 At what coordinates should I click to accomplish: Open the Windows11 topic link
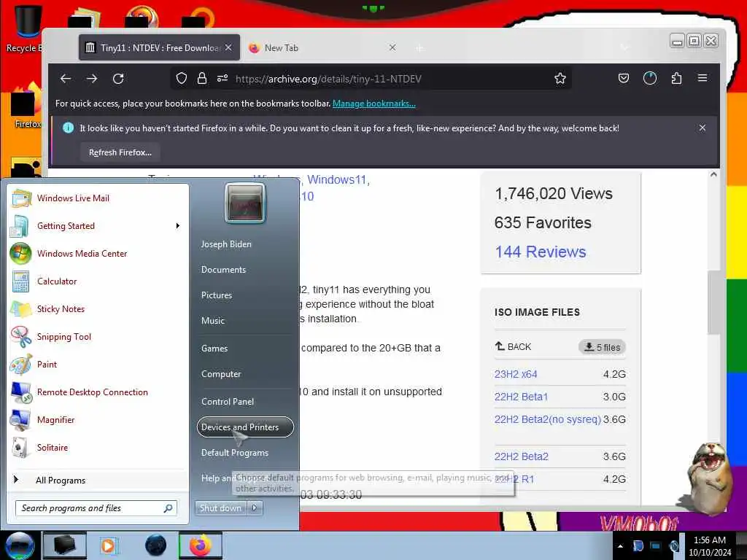click(338, 179)
